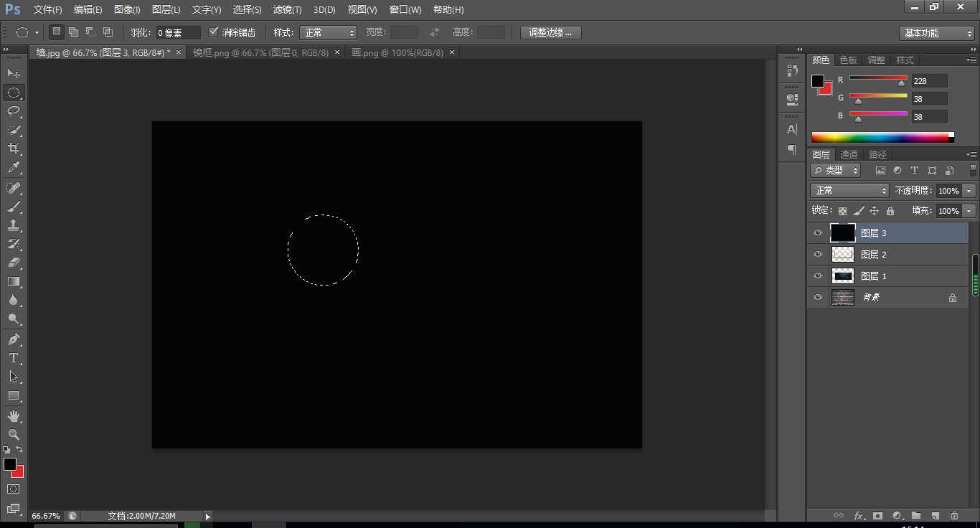Click 调整边缘... button

[550, 32]
